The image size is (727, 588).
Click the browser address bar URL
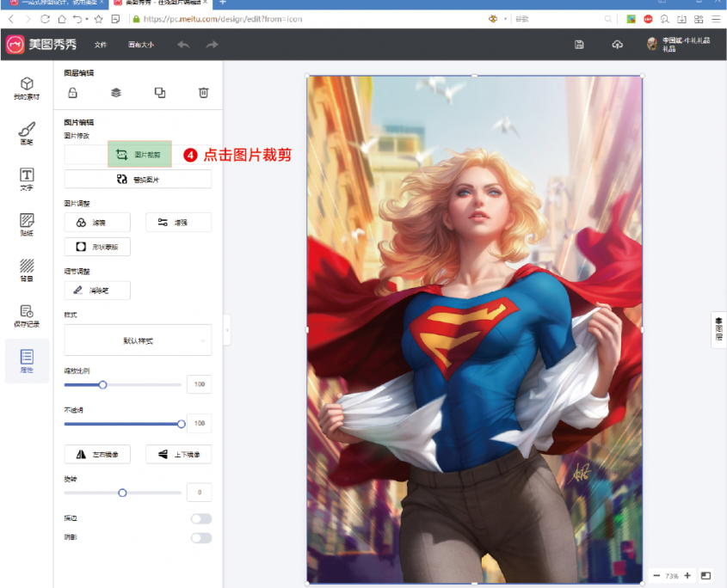tap(223, 19)
